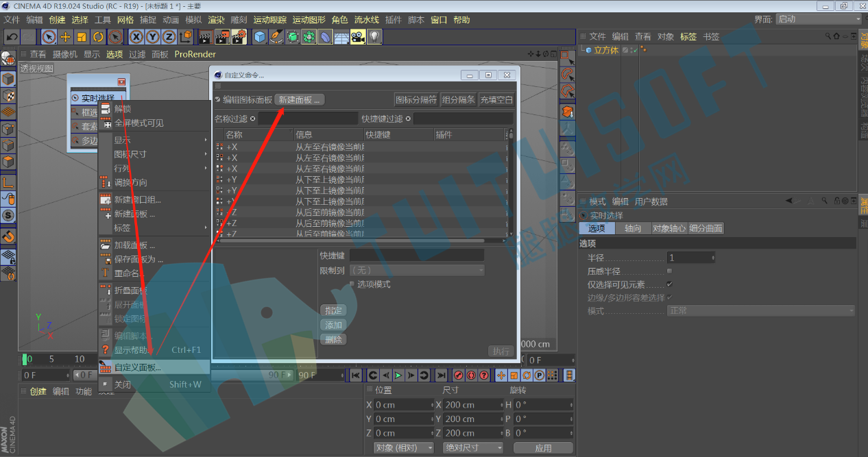Screen dimensions: 868x457
Task: Select the Move tool in the toolbar
Action: click(66, 37)
